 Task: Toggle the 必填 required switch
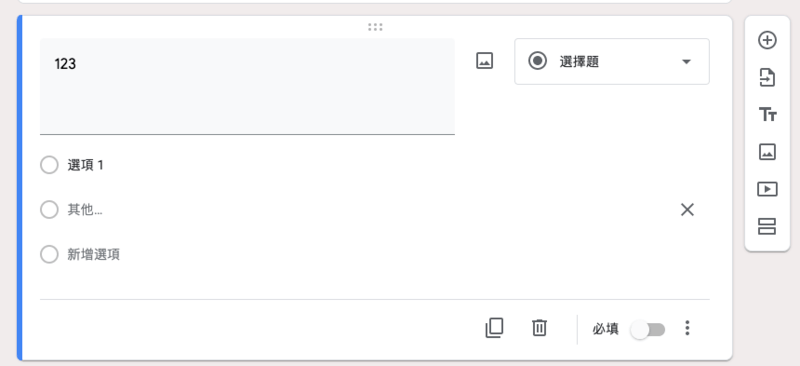tap(648, 330)
